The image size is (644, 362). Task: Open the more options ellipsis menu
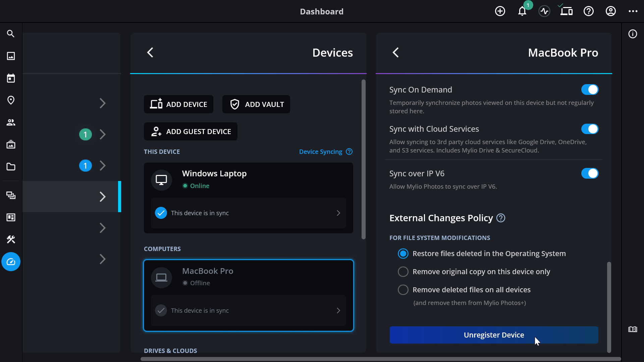tap(633, 11)
